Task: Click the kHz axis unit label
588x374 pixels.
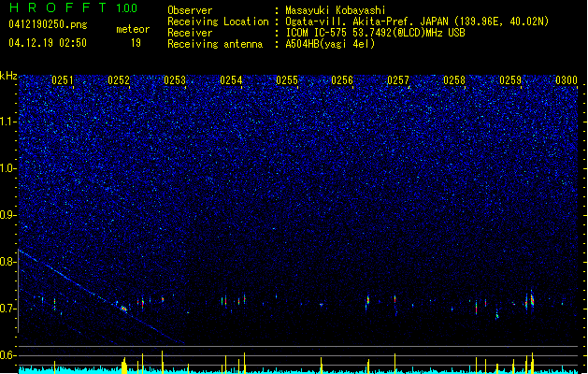Action: point(8,76)
